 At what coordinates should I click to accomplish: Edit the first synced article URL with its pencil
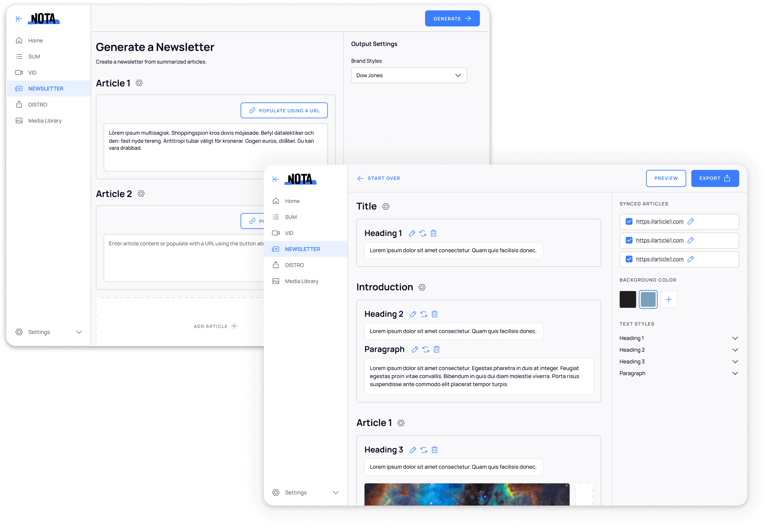691,221
